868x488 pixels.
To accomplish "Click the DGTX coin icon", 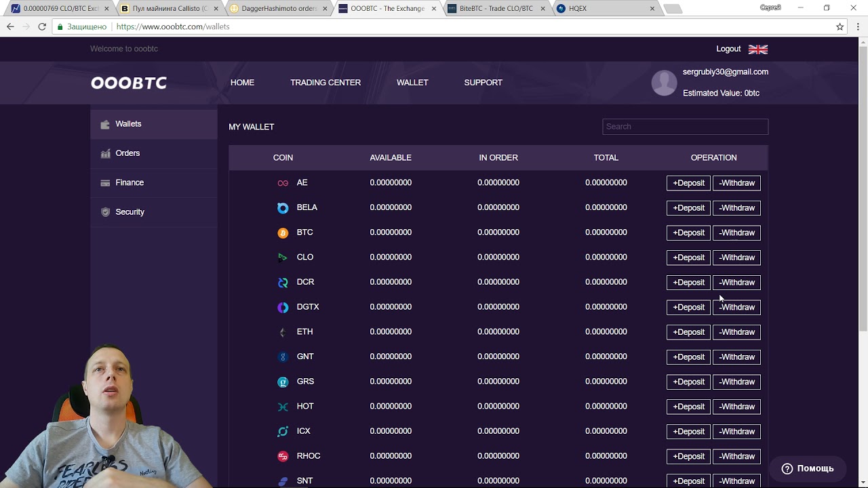I will click(283, 307).
